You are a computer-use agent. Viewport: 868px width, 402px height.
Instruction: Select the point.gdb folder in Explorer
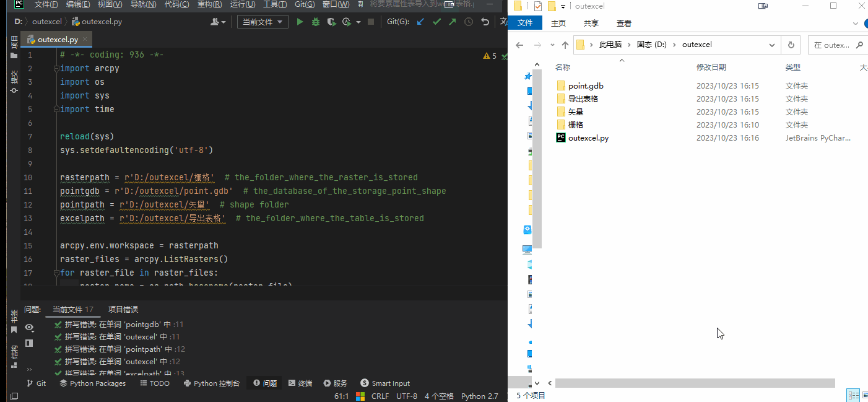pos(586,86)
